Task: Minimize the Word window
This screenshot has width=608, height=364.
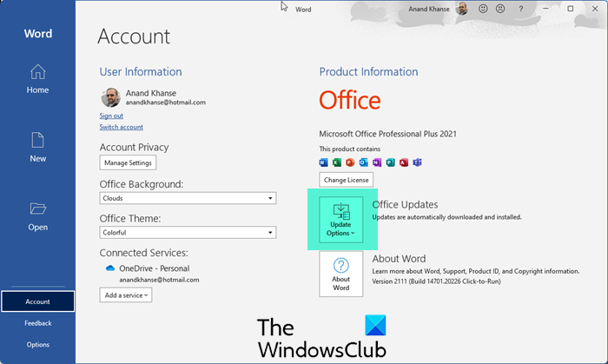Action: [x=545, y=9]
